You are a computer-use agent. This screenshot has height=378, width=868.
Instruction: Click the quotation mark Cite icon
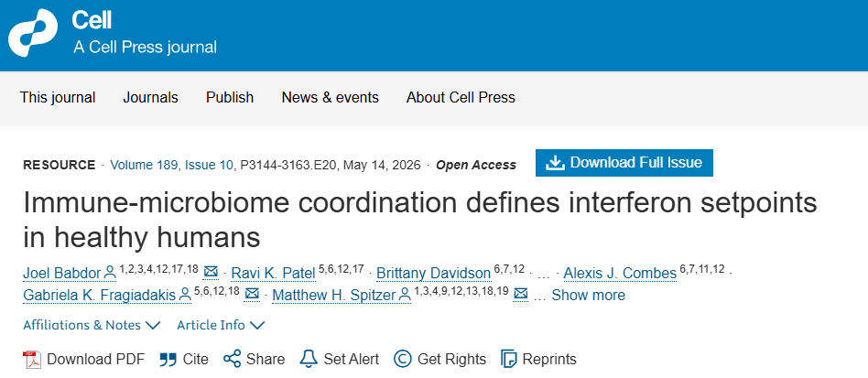168,360
